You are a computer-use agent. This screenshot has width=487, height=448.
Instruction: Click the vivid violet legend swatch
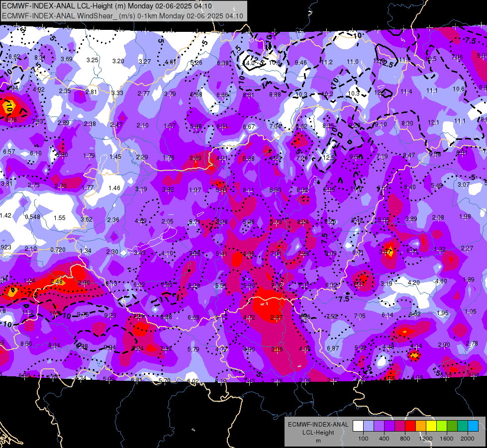pos(390,426)
